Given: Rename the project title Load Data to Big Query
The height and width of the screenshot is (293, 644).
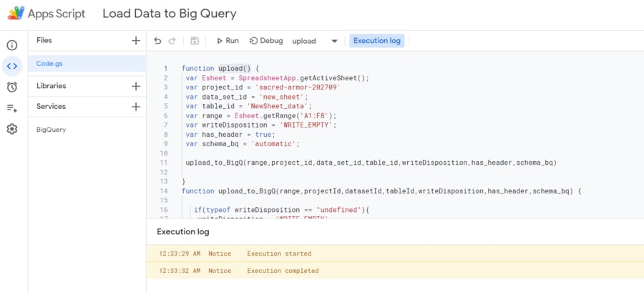Looking at the screenshot, I should click(x=170, y=14).
